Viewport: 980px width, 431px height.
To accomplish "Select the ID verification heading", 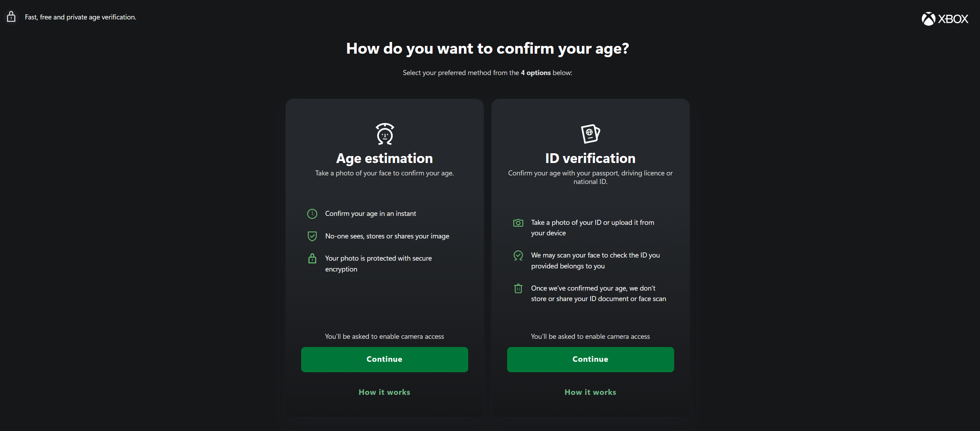I will pos(590,158).
